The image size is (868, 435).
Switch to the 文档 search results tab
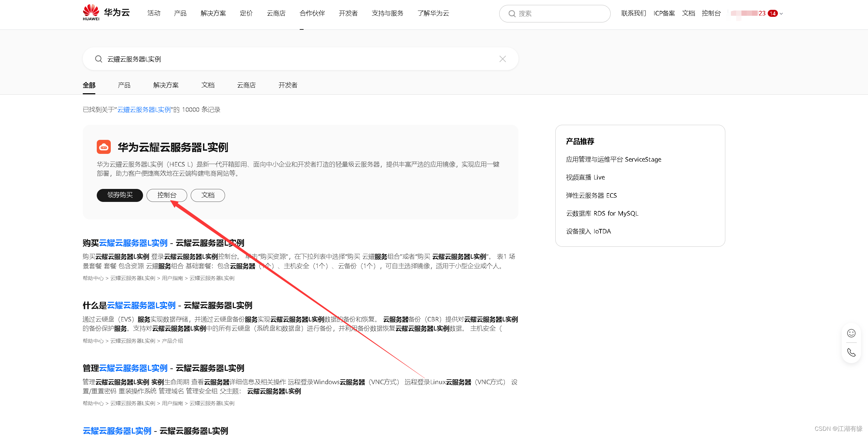pyautogui.click(x=208, y=85)
